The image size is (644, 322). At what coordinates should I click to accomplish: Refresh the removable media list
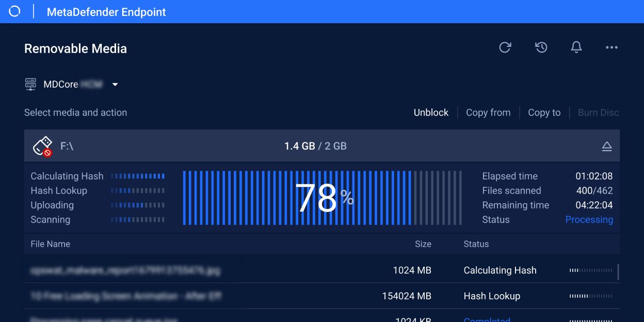pyautogui.click(x=505, y=47)
